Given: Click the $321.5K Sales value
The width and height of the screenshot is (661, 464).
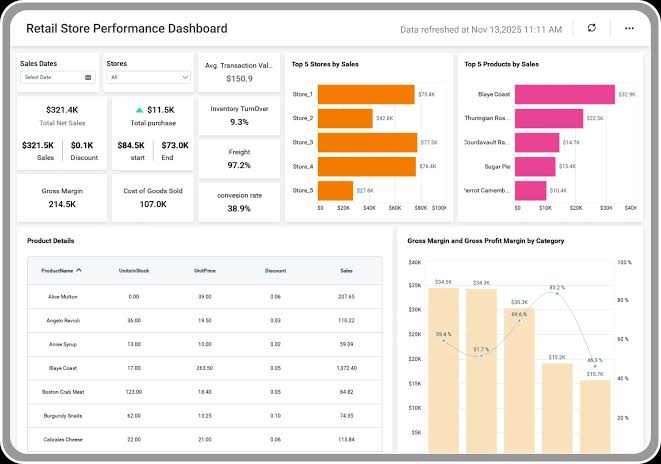Looking at the screenshot, I should [x=38, y=145].
